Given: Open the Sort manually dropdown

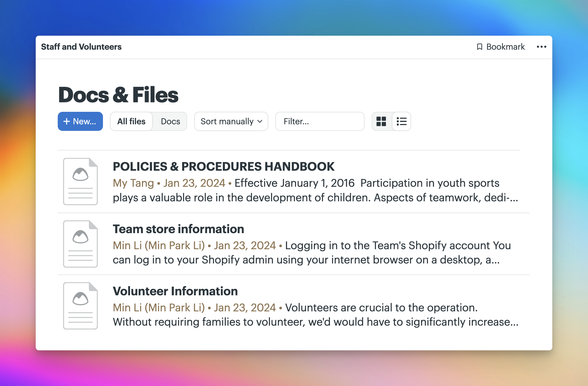Looking at the screenshot, I should click(x=231, y=121).
